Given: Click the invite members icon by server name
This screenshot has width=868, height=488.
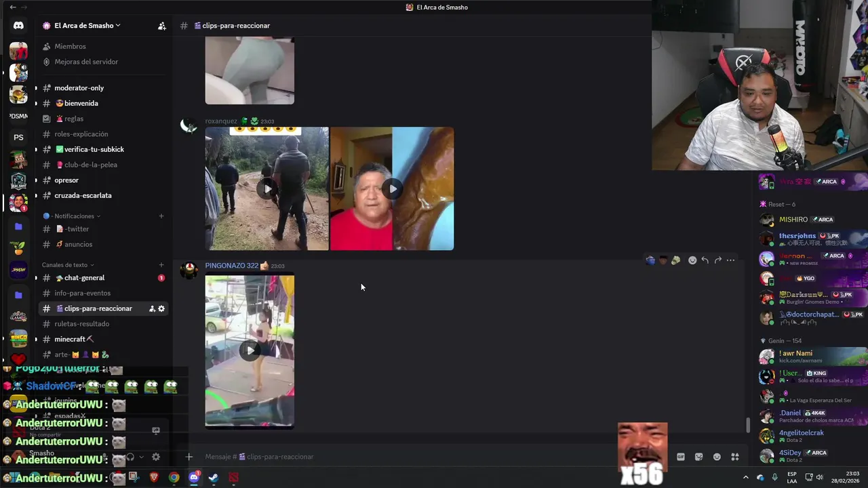Looking at the screenshot, I should pyautogui.click(x=161, y=26).
